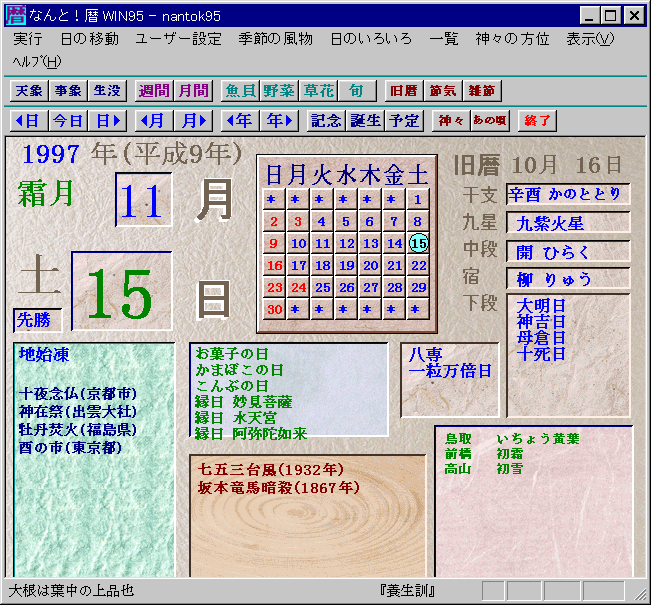The height and width of the screenshot is (605, 651).
Task: Jump to today with 今日
Action: pyautogui.click(x=68, y=121)
